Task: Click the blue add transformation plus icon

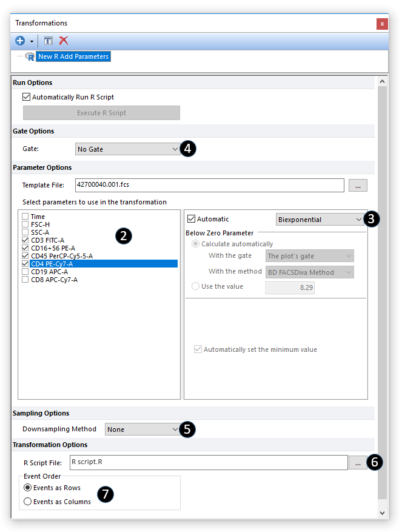Action: point(20,41)
